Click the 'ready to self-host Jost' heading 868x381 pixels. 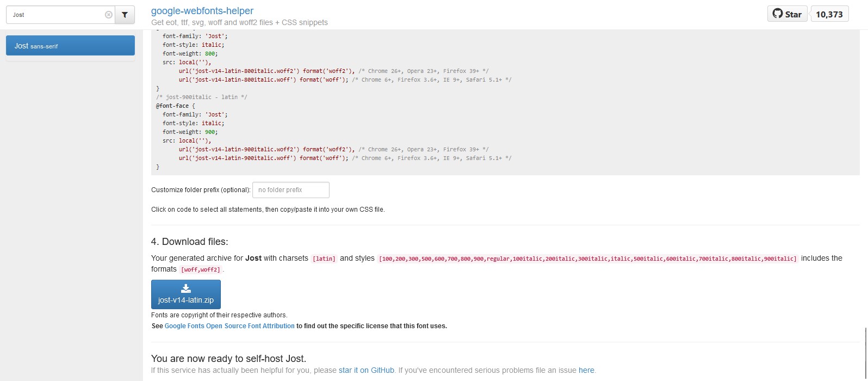tap(228, 359)
